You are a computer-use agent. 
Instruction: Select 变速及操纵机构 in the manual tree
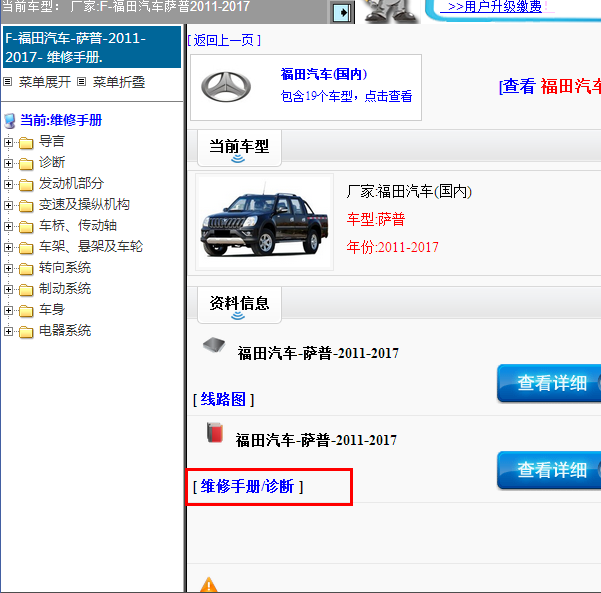84,204
